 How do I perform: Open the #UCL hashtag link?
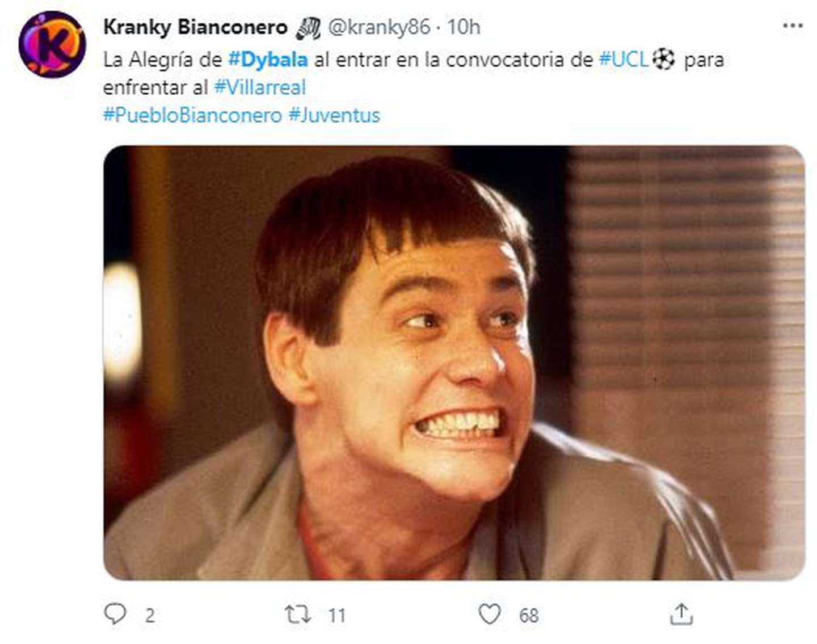coord(624,60)
